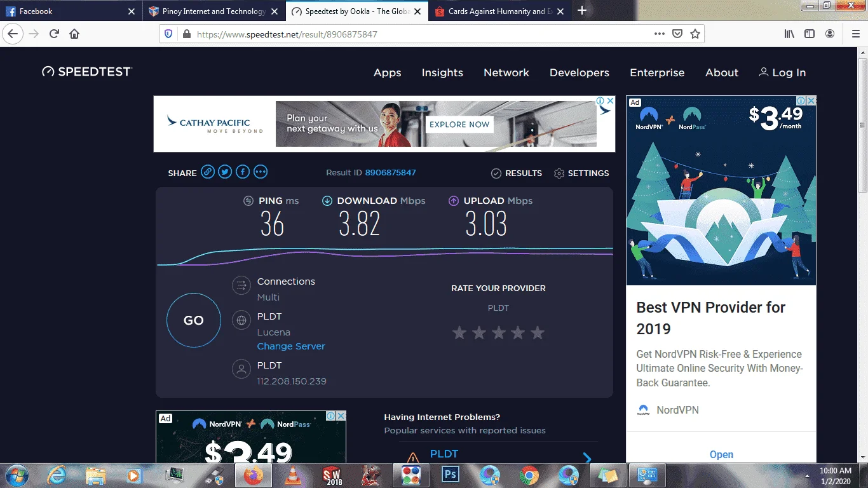Viewport: 868px width, 488px height.
Task: Toggle the Connections Multi mode icon
Action: pos(241,285)
